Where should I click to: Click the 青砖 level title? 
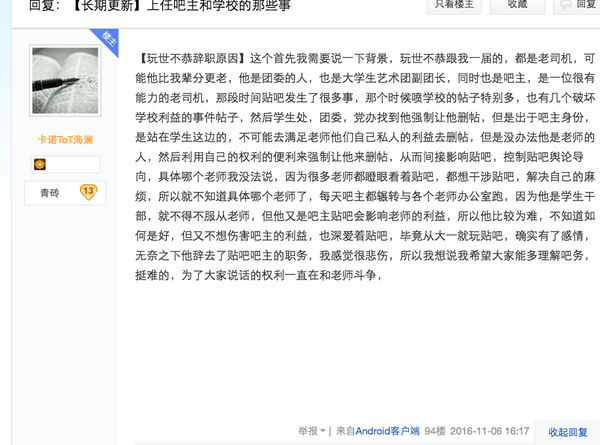[x=50, y=193]
